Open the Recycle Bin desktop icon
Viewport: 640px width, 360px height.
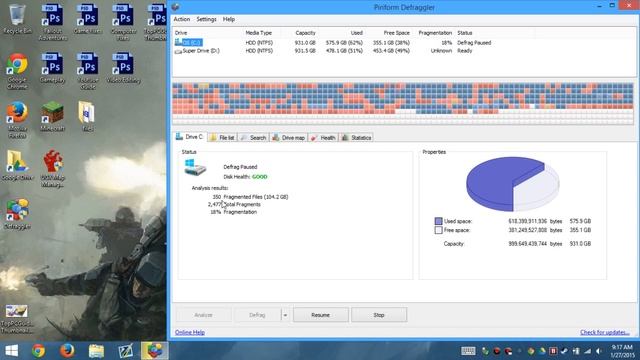coord(17,19)
